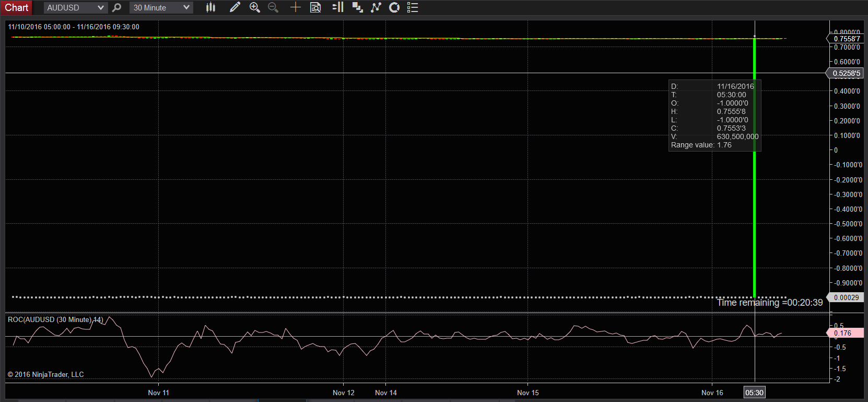
Task: Click the 0.00029 price axis marker
Action: coord(846,297)
